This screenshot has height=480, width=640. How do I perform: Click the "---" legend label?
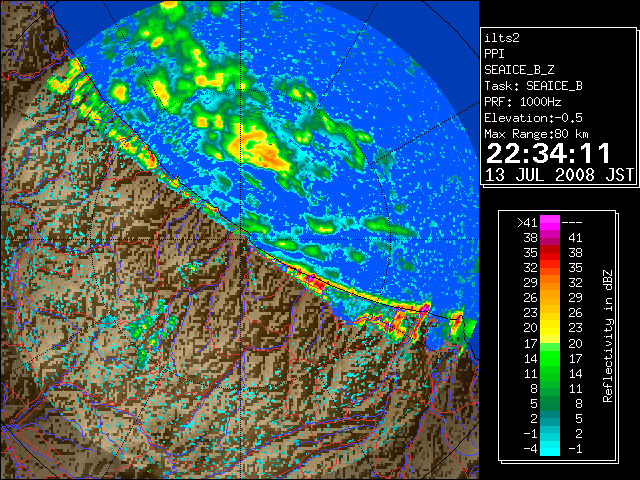coord(572,223)
